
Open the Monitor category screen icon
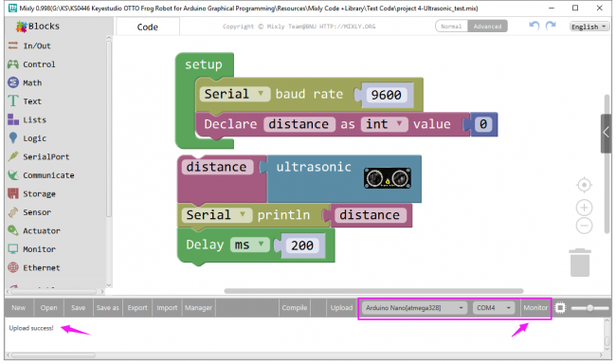coord(13,248)
